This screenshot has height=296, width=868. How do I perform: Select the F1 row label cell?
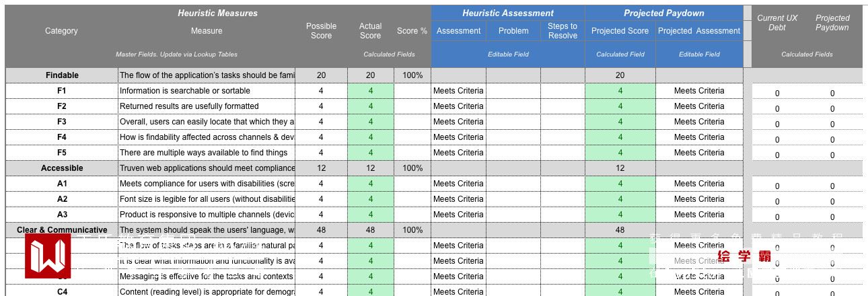point(62,91)
